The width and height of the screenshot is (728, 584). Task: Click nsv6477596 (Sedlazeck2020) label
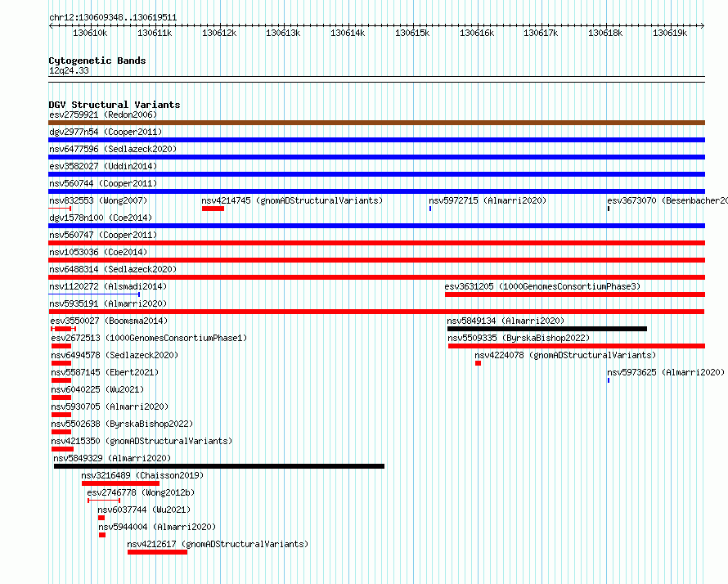click(x=113, y=149)
